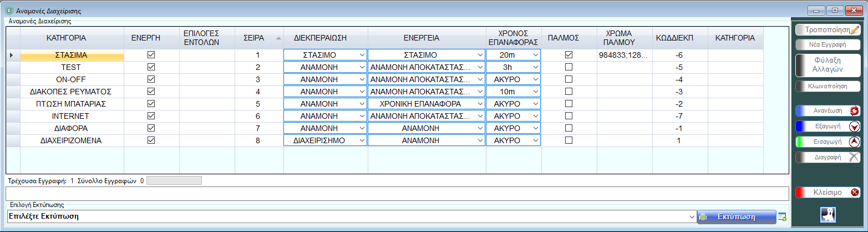Select the ΧΡΩΜΑ ΠΑΛΜΟΥ color cell 984833
The height and width of the screenshot is (232, 868).
[x=624, y=55]
